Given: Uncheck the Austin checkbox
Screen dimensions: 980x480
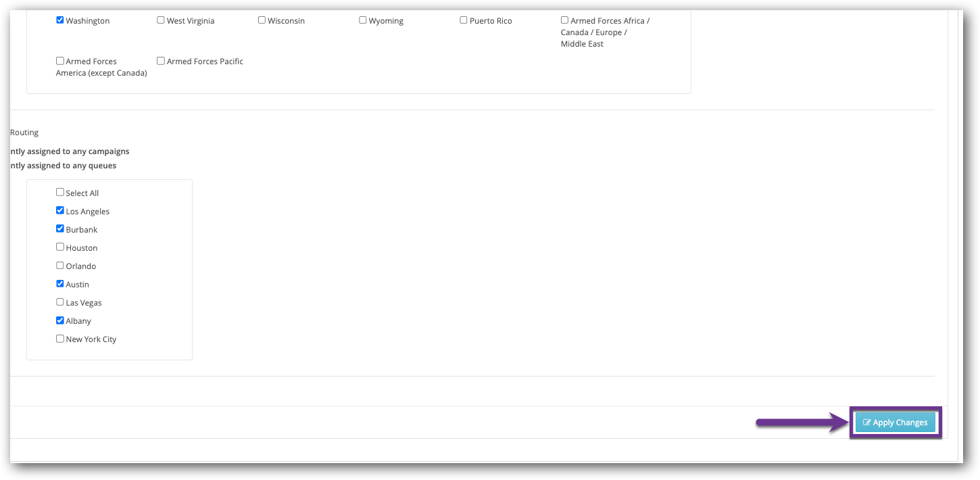Looking at the screenshot, I should point(60,283).
